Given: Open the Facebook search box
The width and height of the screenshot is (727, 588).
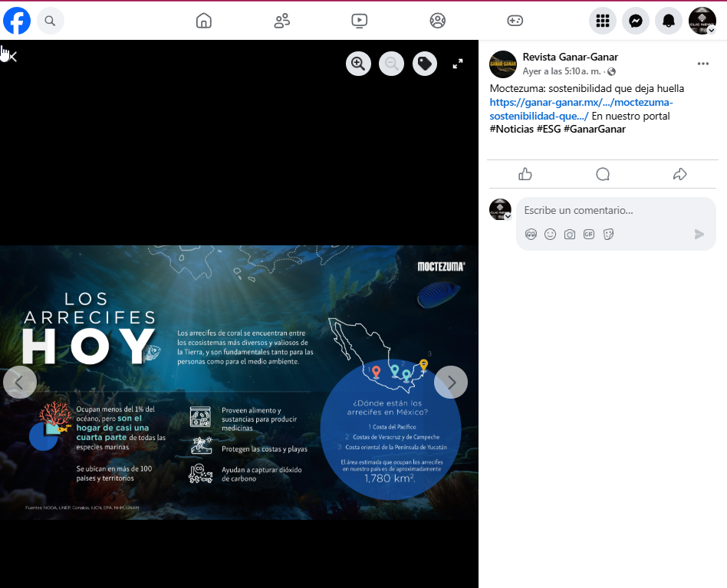Looking at the screenshot, I should [50, 21].
